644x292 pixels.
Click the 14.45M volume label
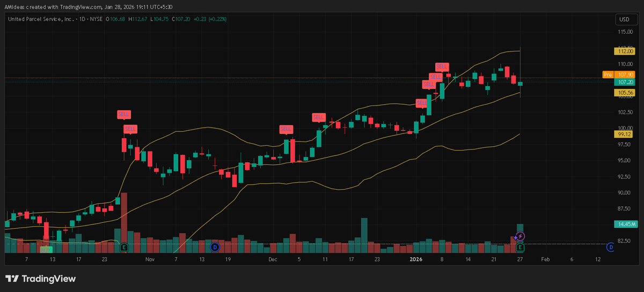(x=625, y=224)
